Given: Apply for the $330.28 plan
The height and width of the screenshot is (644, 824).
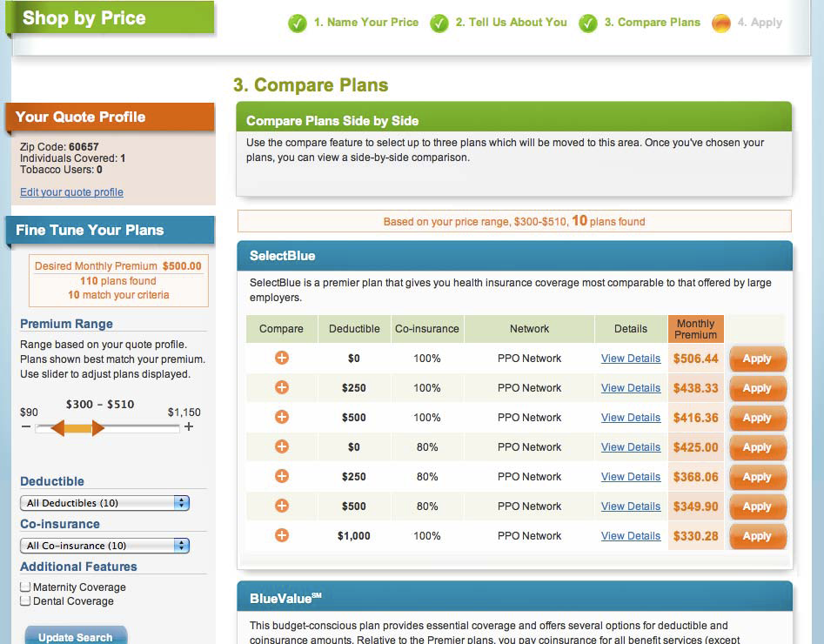Looking at the screenshot, I should [757, 536].
